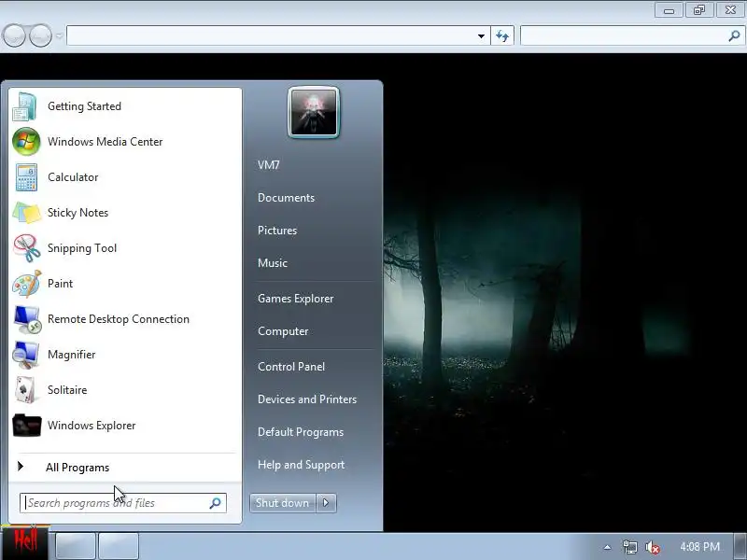
Task: Click the window address bar field
Action: (x=278, y=36)
